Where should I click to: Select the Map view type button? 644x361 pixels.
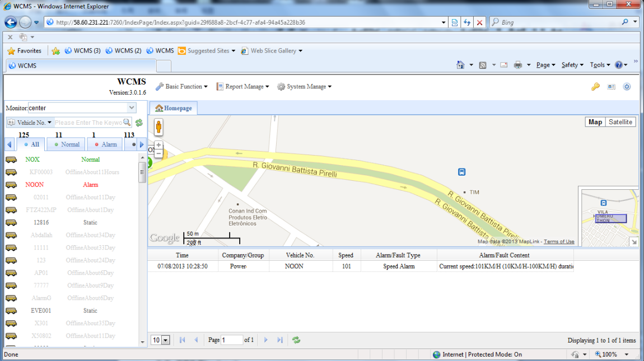tap(595, 122)
